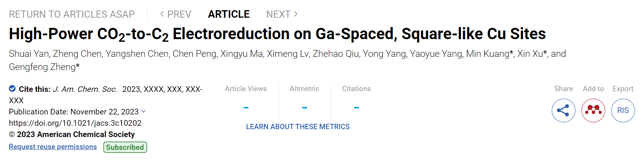The image size is (644, 160).
Task: Return to Articles ASAP
Action: click(72, 14)
